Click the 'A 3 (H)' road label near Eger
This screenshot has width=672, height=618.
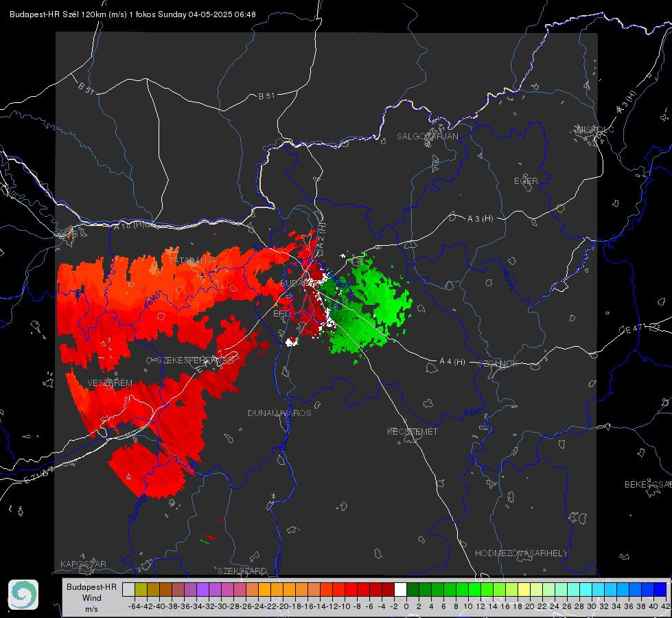pos(480,219)
